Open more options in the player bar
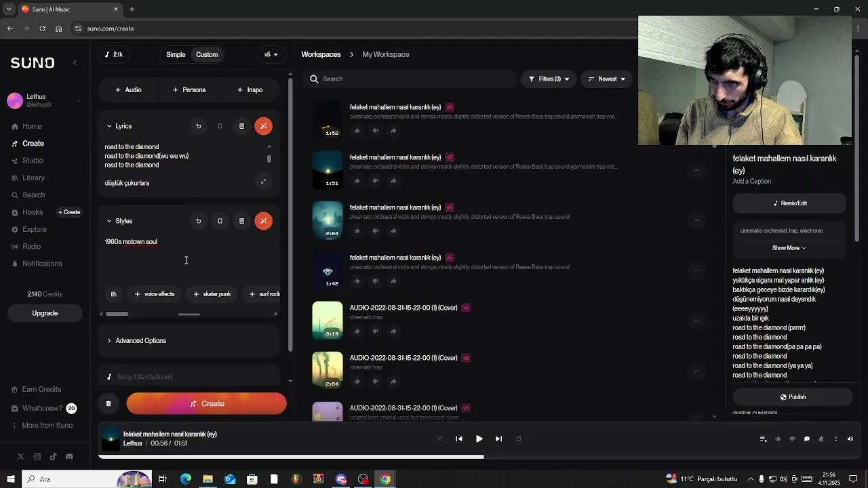This screenshot has height=488, width=868. pyautogui.click(x=835, y=439)
